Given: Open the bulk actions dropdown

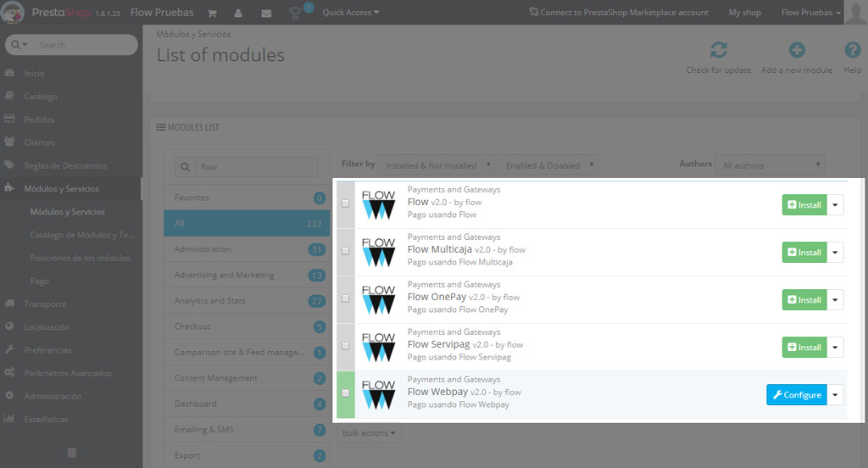Looking at the screenshot, I should tap(369, 433).
